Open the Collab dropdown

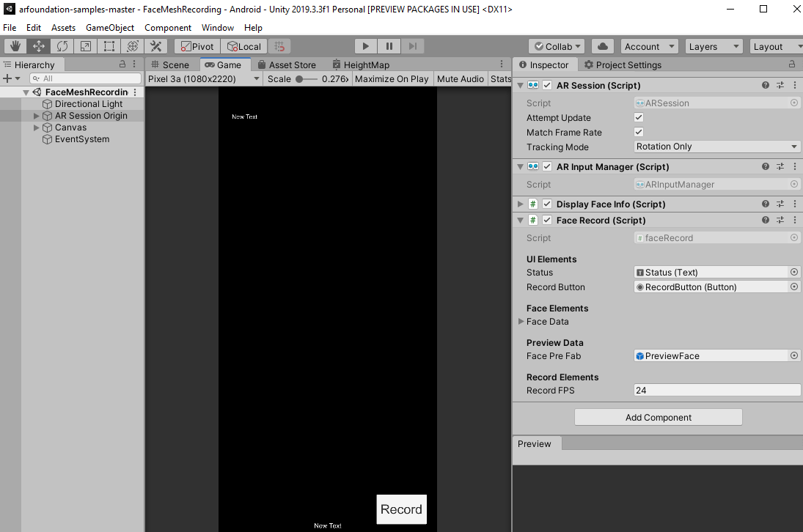click(557, 47)
